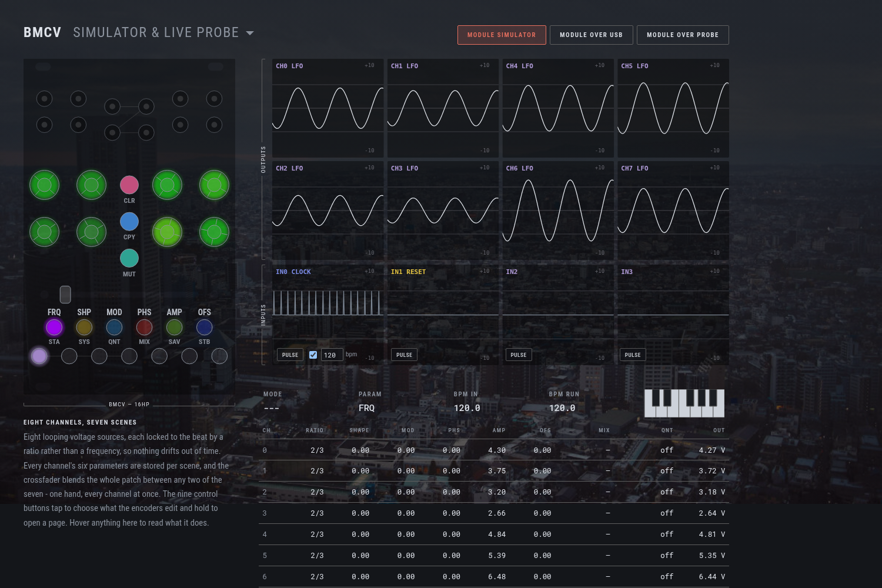Click the CH4 LFO scope panel
Image resolution: width=882 pixels, height=588 pixels.
coord(558,108)
